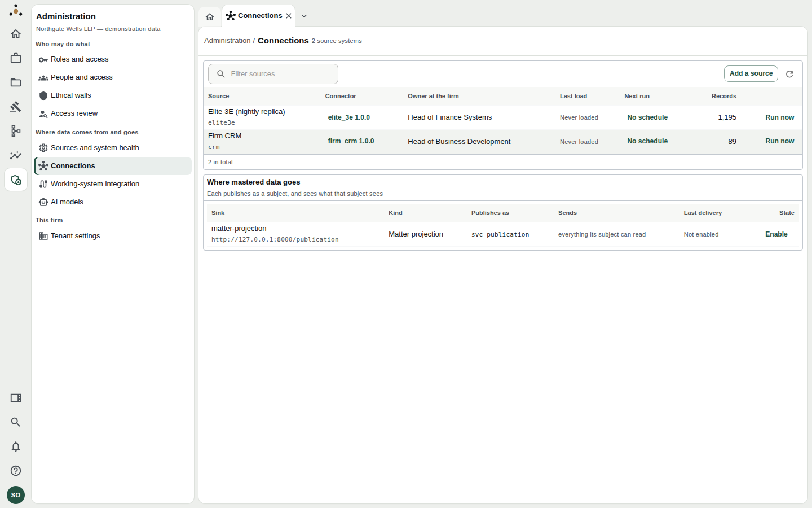Open No schedule for Elite 3E
Viewport: 812px width, 508px height.
click(647, 117)
